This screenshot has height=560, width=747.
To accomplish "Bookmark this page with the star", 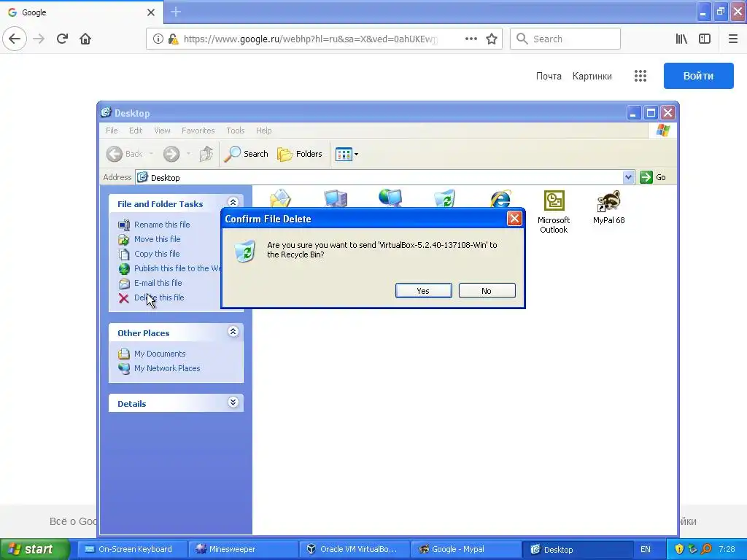I will pyautogui.click(x=492, y=39).
